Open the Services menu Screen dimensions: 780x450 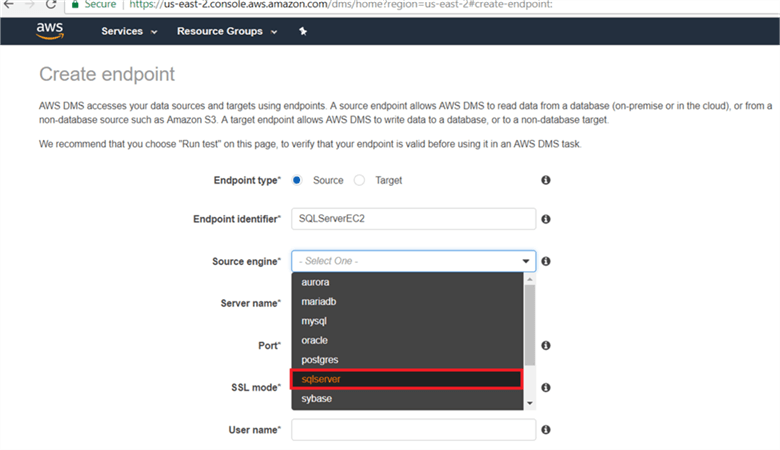[x=129, y=31]
